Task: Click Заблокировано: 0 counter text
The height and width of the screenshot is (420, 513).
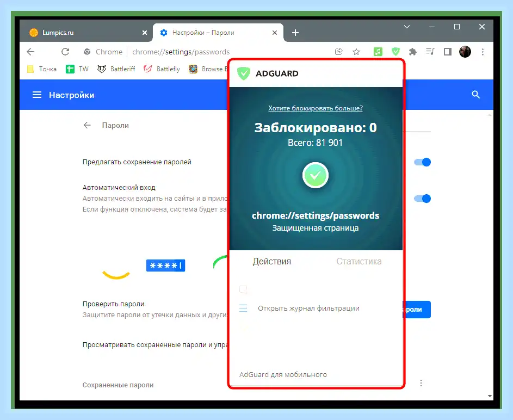Action: click(x=316, y=127)
